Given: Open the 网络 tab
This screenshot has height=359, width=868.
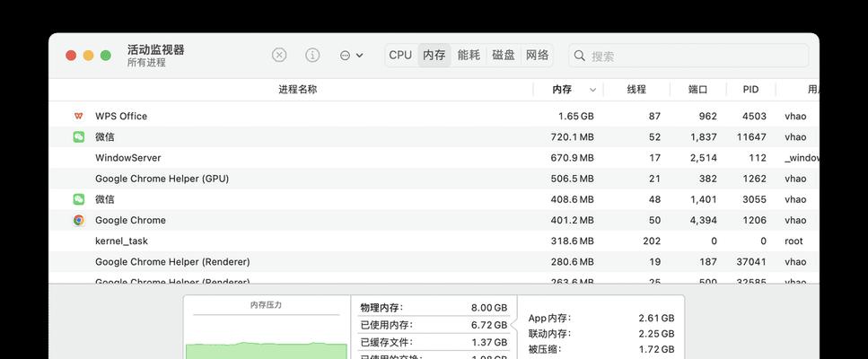Looking at the screenshot, I should [x=537, y=56].
